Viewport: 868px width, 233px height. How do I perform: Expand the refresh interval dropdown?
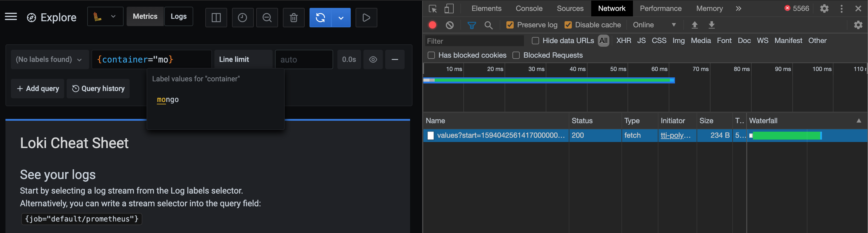coord(341,18)
